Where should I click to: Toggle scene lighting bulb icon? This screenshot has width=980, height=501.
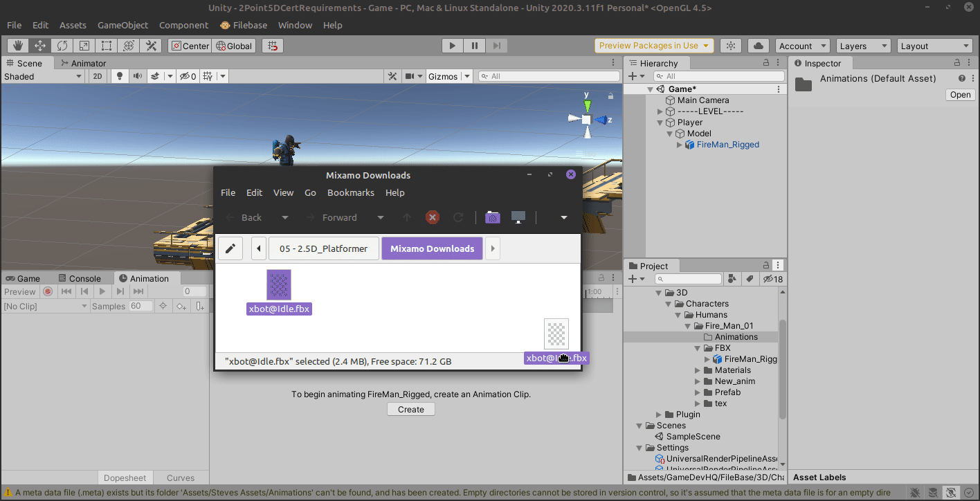pos(120,76)
